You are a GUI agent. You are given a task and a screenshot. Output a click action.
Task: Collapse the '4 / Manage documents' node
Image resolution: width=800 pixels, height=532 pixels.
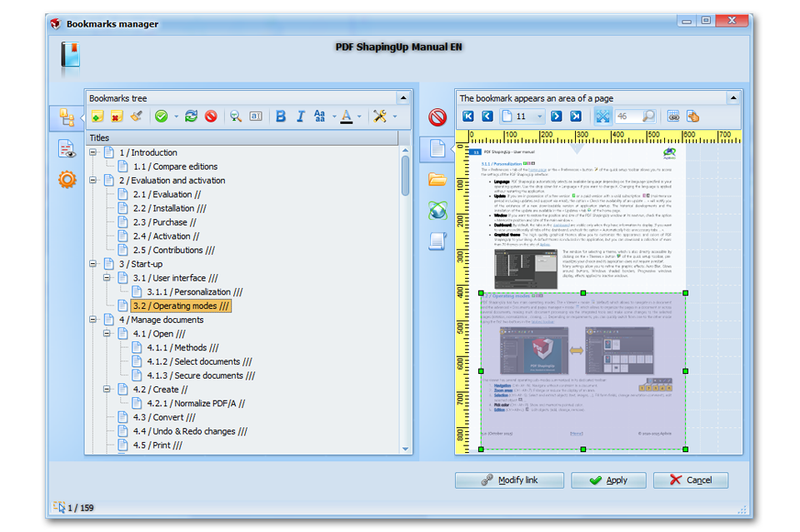pos(92,320)
